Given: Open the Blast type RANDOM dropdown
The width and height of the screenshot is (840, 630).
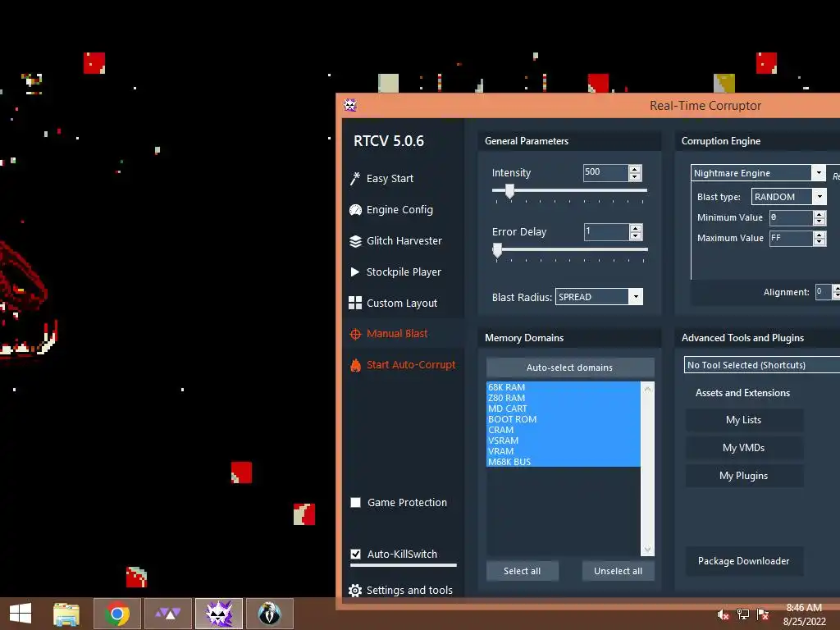Looking at the screenshot, I should tap(819, 197).
